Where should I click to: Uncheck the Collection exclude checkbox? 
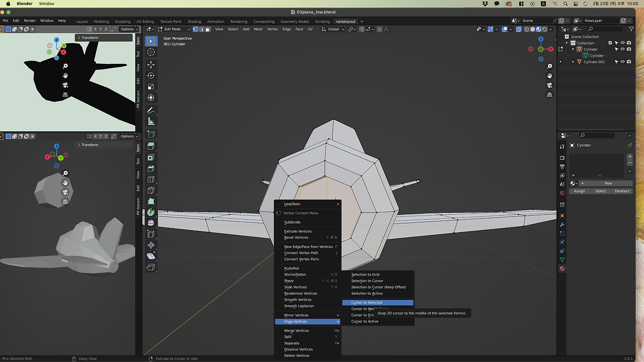[x=610, y=43]
